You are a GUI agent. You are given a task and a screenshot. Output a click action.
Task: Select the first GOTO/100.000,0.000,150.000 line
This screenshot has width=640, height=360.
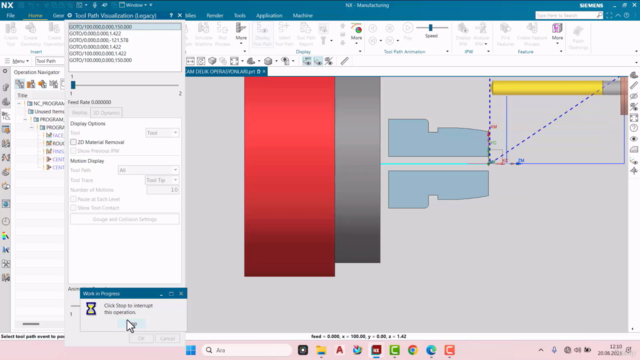124,27
